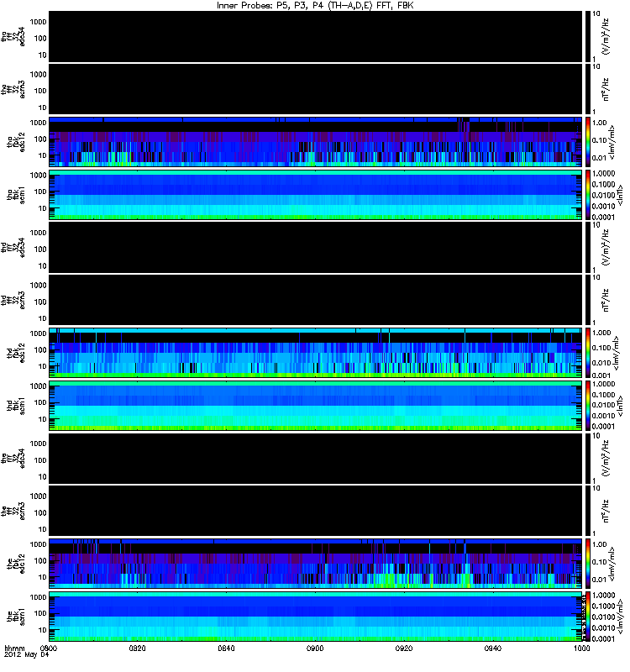
Task: Select the tha fff 32 scm3 spectrogram panel
Action: tap(316, 89)
